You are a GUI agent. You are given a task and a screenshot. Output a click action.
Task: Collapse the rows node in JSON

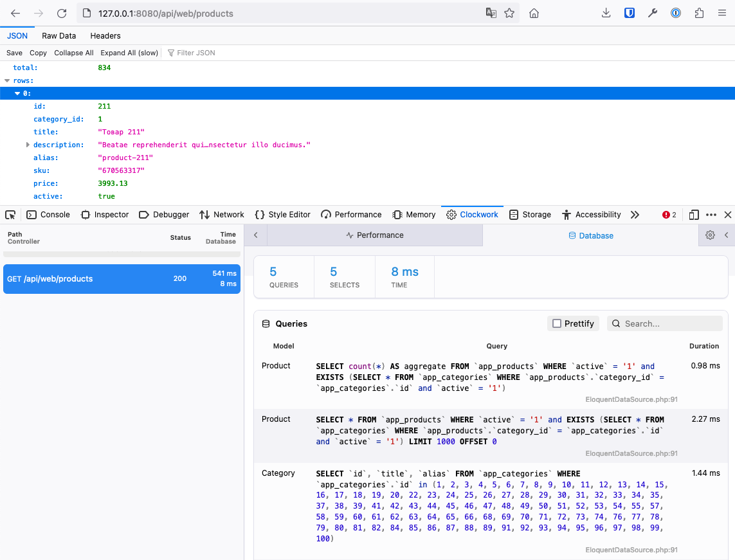point(7,80)
